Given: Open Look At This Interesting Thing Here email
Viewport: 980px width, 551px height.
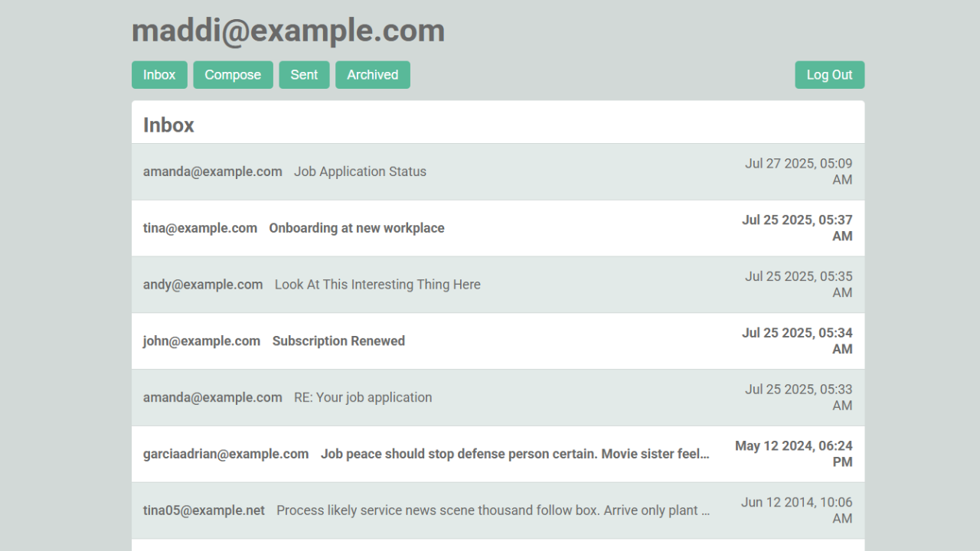Looking at the screenshot, I should coord(377,285).
